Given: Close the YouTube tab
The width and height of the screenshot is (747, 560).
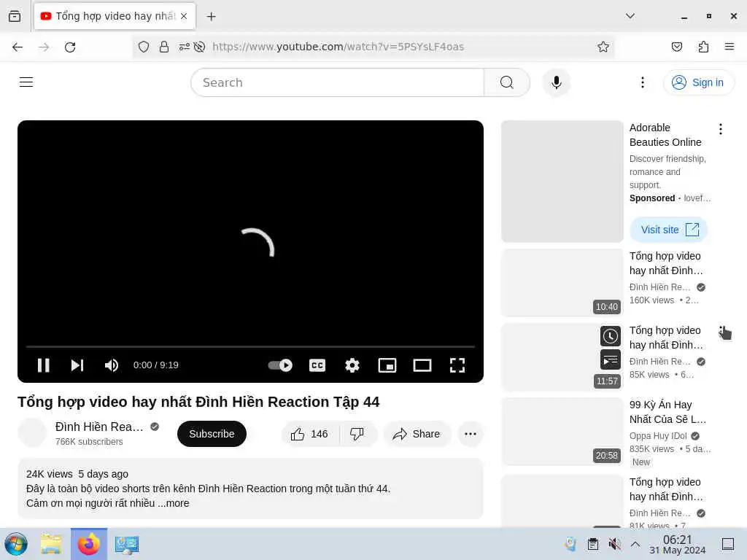Looking at the screenshot, I should tap(184, 16).
